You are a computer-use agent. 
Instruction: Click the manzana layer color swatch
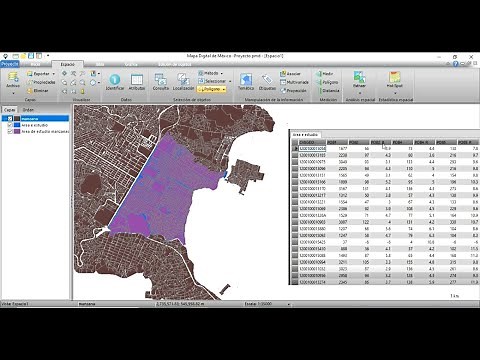pyautogui.click(x=17, y=118)
